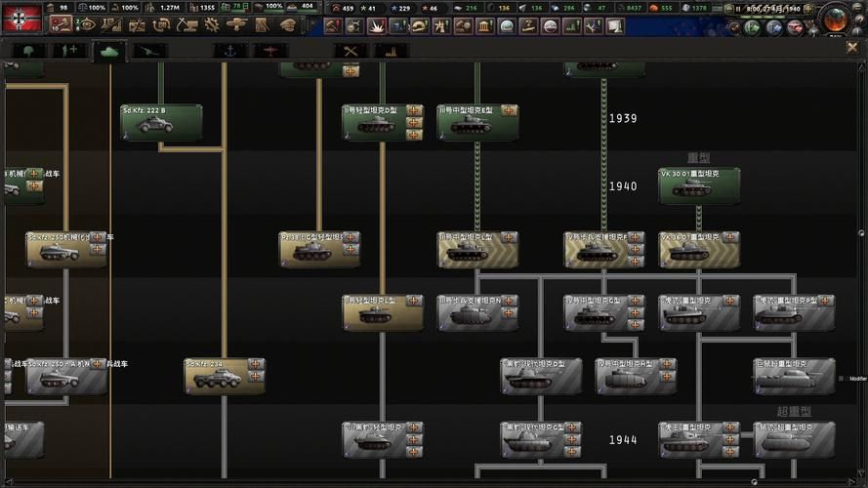Open the deployment airplane icon
The image size is (868, 488).
(x=236, y=25)
